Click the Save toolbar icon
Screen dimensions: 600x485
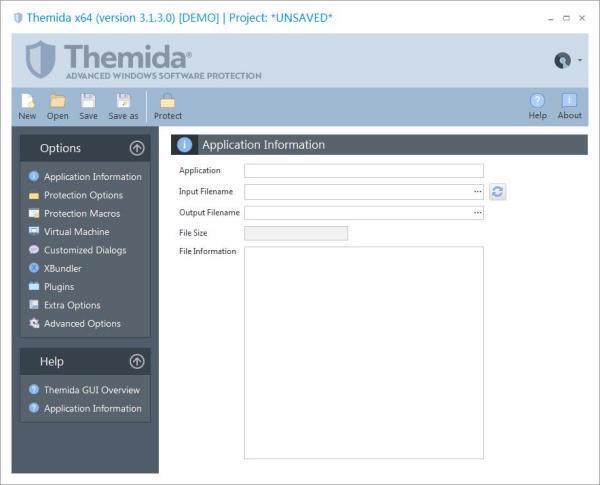(88, 101)
